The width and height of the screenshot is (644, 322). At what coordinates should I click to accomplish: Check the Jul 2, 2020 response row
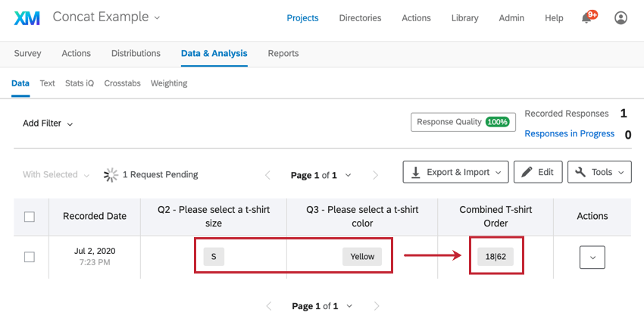29,257
